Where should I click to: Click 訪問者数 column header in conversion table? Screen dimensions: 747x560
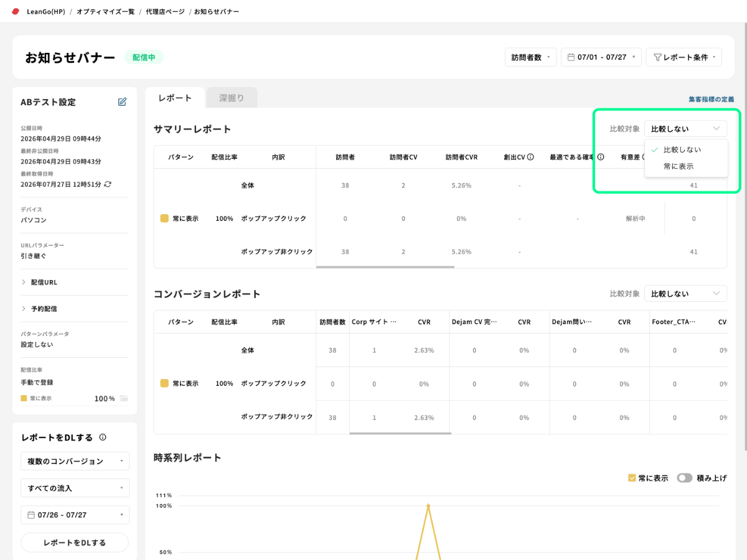coord(332,322)
